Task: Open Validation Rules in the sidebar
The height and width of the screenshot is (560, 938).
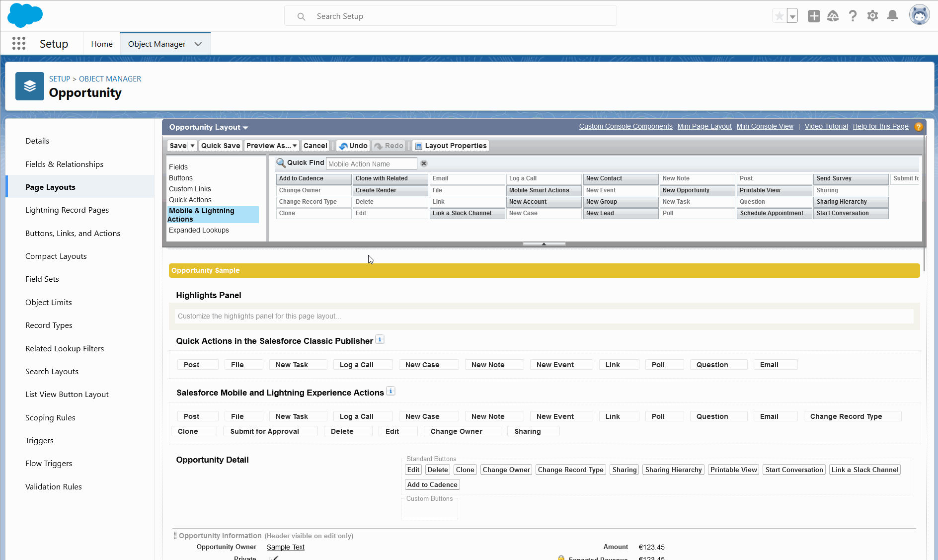Action: click(54, 486)
